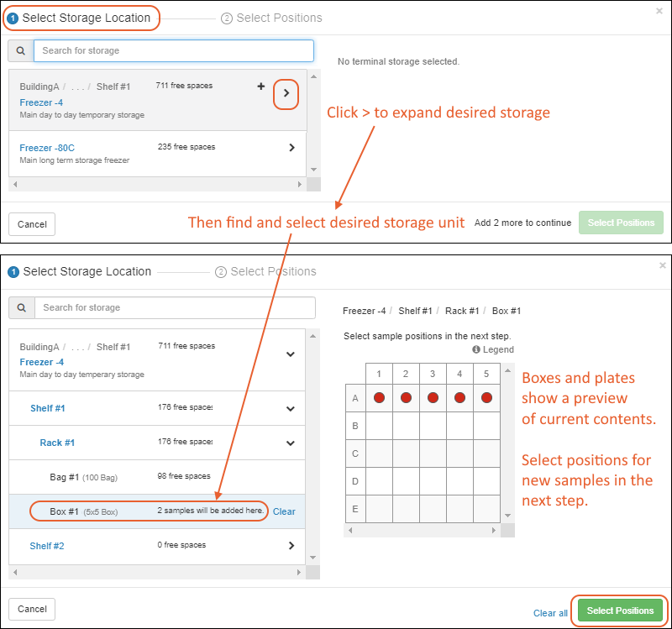Go to step 2 Select Positions in the upper dialog
Viewport: 672px width, 629px height.
tap(271, 18)
